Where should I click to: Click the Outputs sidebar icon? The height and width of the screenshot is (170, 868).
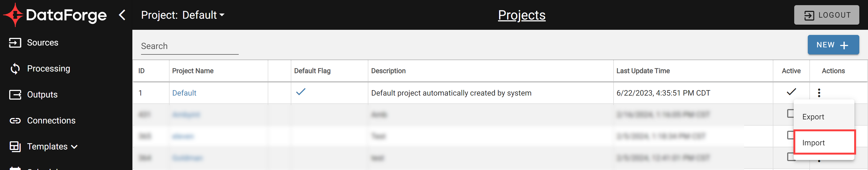coord(15,95)
